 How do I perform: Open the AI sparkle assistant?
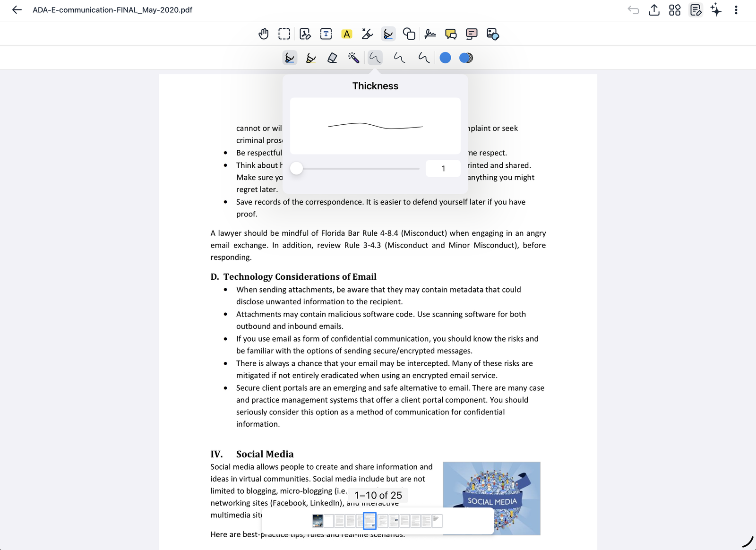point(716,10)
